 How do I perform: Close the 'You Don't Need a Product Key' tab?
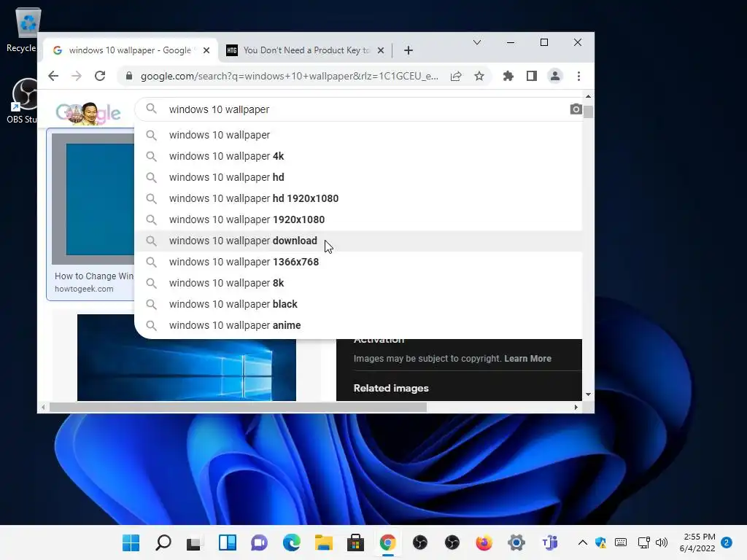point(381,50)
